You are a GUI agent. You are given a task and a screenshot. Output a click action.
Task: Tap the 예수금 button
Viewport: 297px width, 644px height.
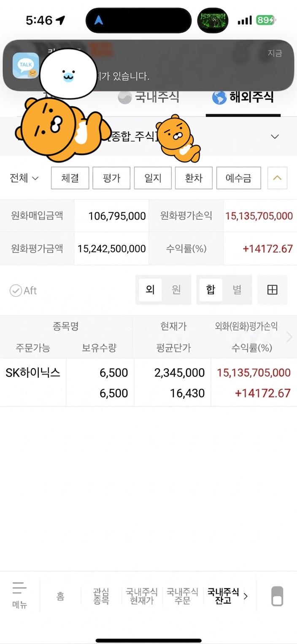coord(238,178)
